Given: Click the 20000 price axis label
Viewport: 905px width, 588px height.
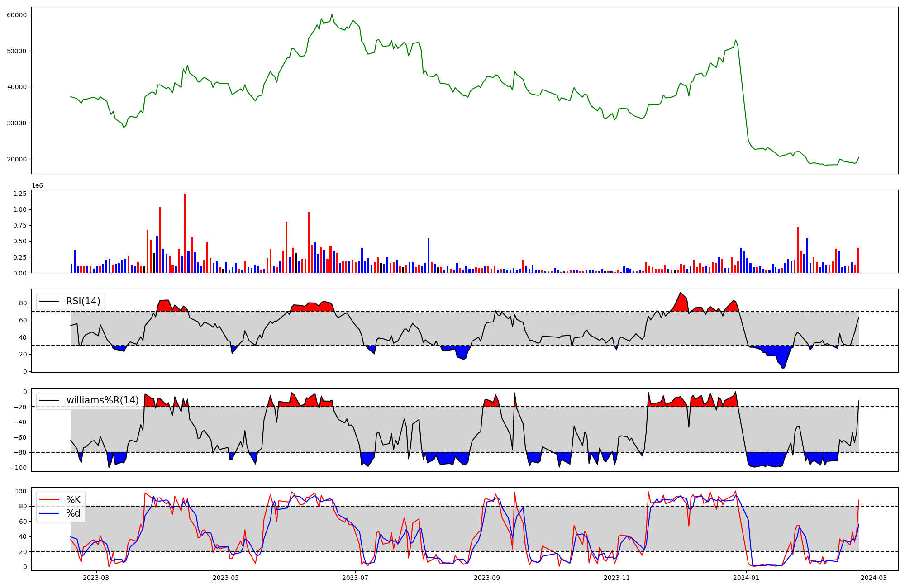Looking at the screenshot, I should (17, 159).
